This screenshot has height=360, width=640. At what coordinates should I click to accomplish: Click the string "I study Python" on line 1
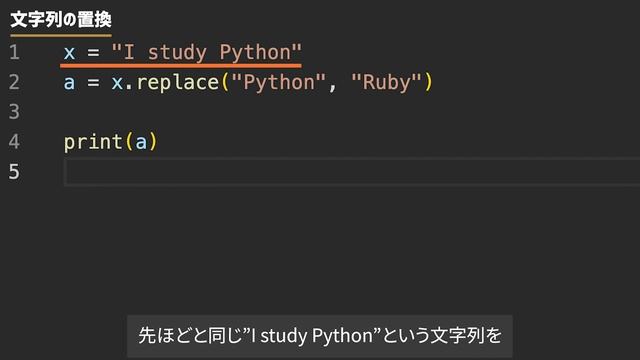tap(207, 53)
